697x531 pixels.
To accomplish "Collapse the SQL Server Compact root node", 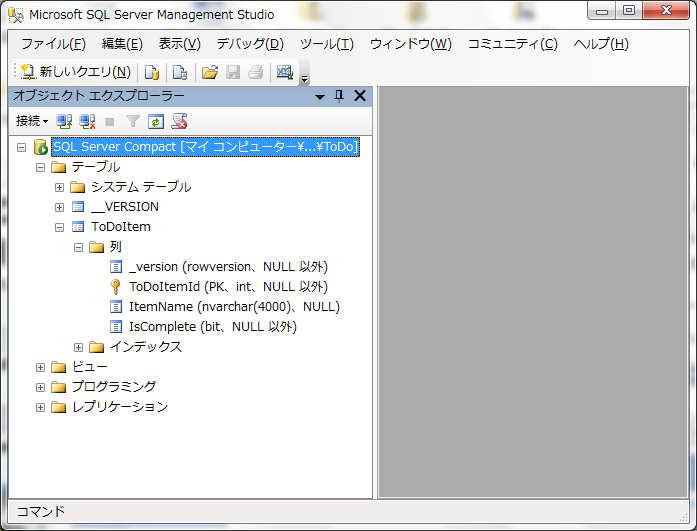I will tap(21, 147).
